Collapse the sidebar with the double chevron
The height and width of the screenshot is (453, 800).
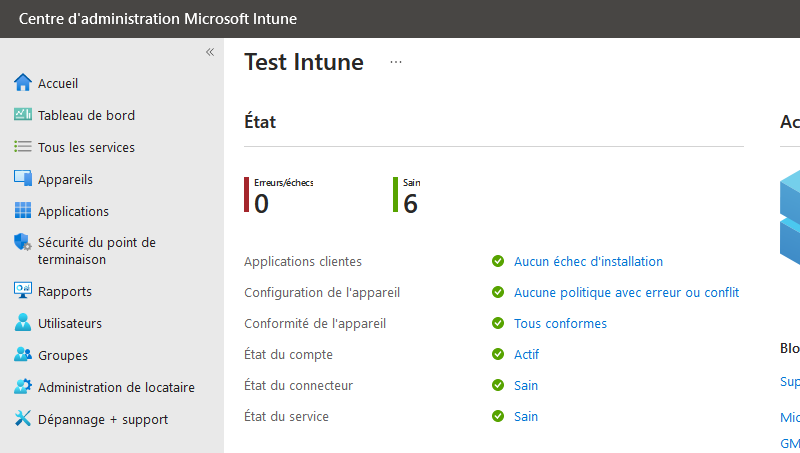210,52
